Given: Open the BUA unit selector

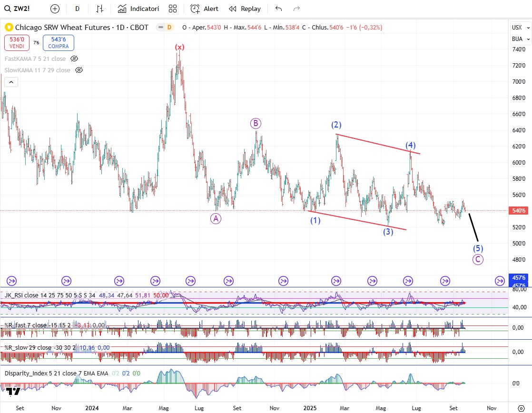Looking at the screenshot, I should click(516, 39).
